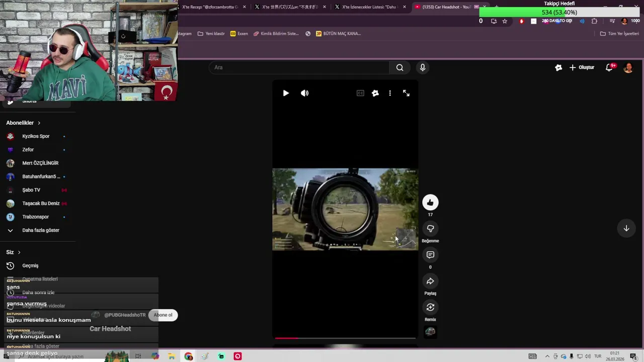Click the PUBG scope video frame
Viewport: 644px width, 362px height.
click(345, 209)
